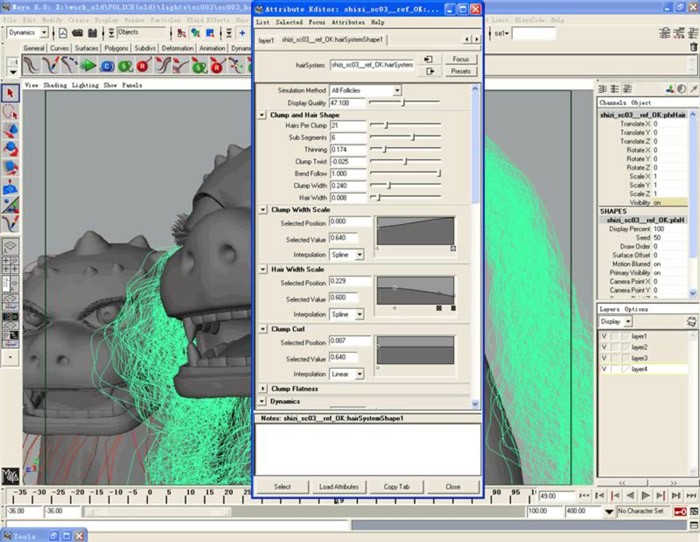This screenshot has height=542, width=700.
Task: Click the trash can icon on shelf
Action: [x=693, y=47]
